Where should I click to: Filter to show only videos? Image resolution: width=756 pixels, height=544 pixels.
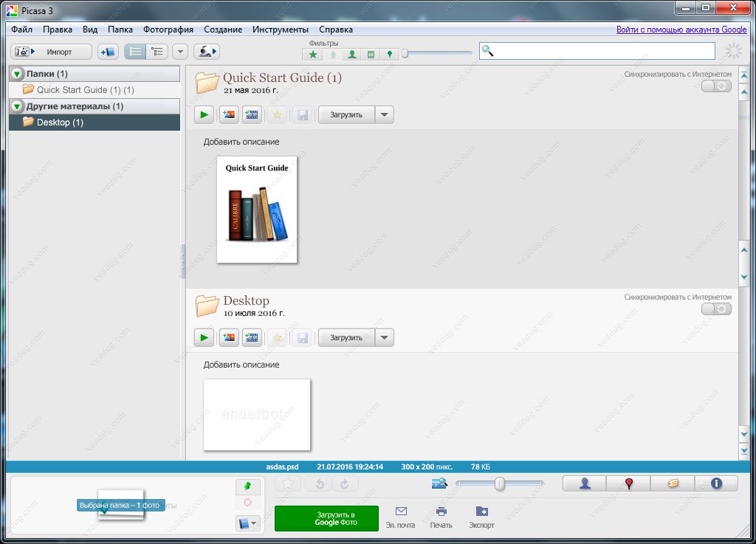click(x=371, y=54)
